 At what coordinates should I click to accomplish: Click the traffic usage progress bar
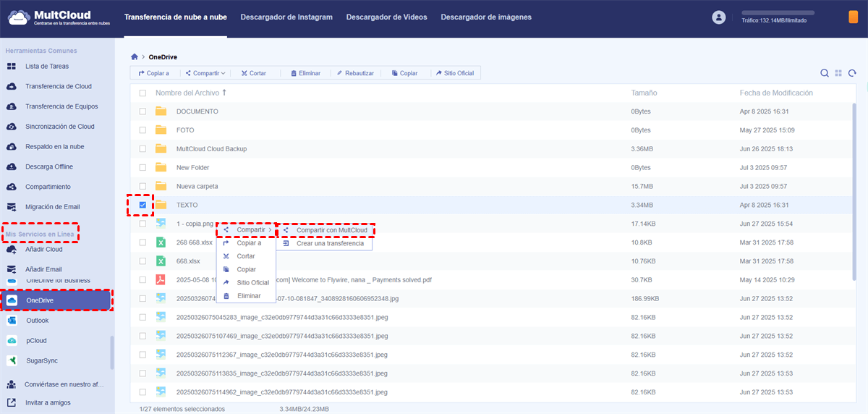(x=788, y=13)
